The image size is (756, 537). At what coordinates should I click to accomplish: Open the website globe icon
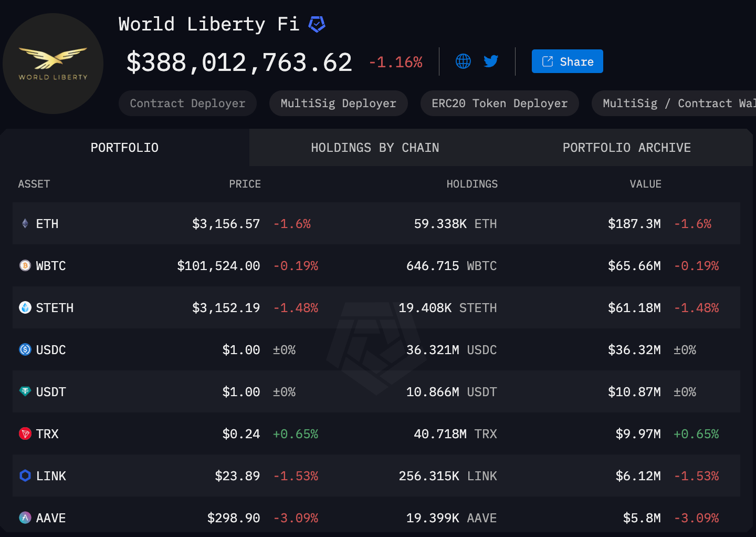(463, 61)
